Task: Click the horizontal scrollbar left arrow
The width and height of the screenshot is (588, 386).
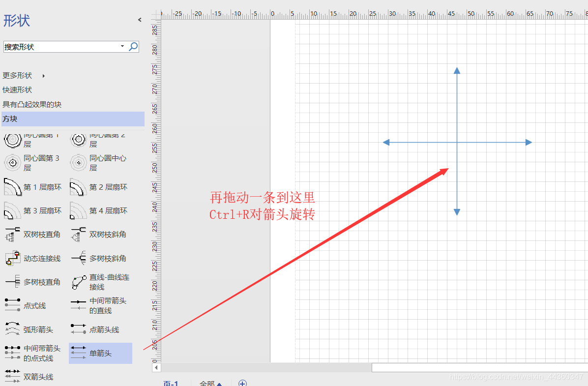Action: (x=156, y=368)
